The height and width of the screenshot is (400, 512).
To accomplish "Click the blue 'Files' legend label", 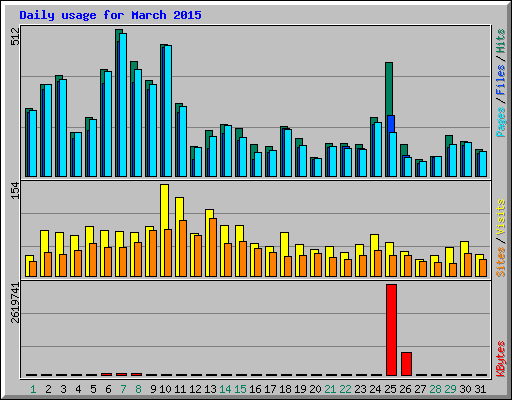I will point(500,80).
